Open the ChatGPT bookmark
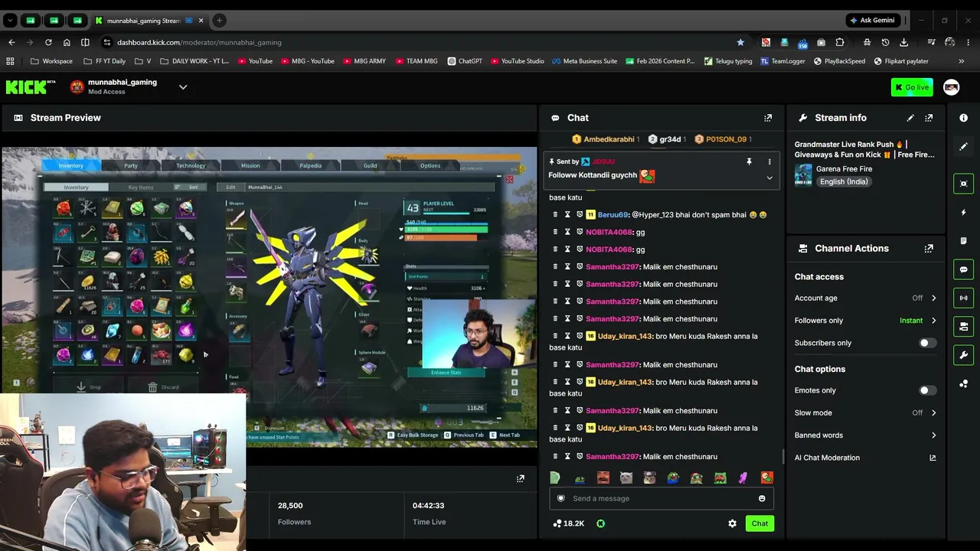This screenshot has width=980, height=551. point(465,61)
